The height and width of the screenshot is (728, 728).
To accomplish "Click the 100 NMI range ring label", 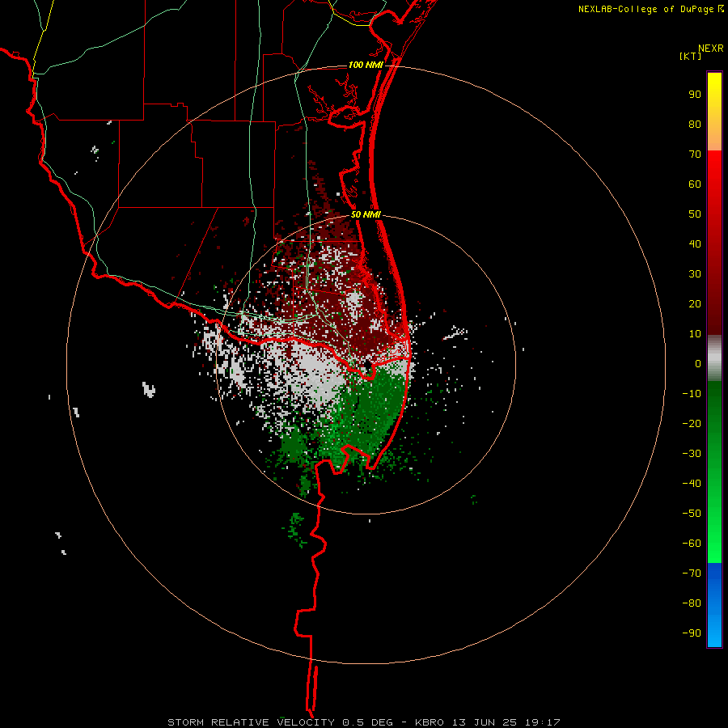I will 366,65.
